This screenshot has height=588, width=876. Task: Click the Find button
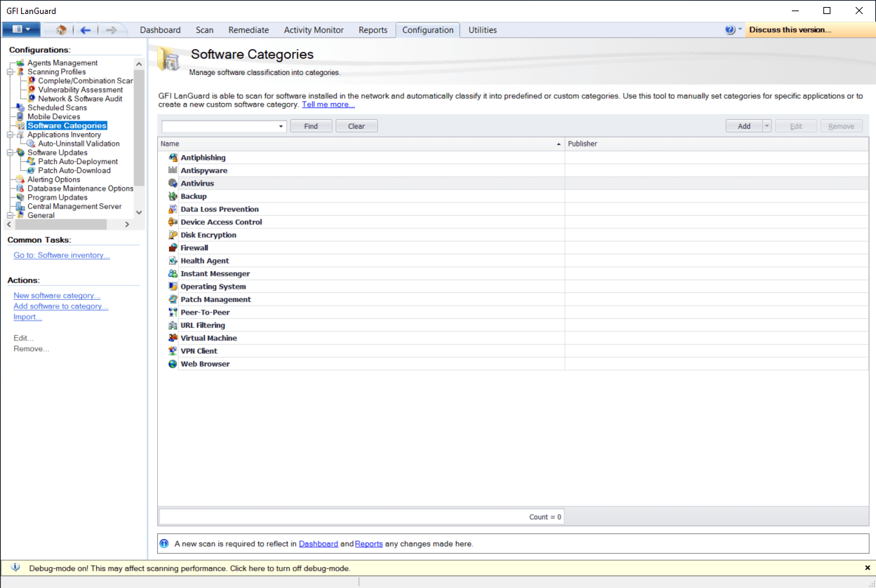[311, 126]
